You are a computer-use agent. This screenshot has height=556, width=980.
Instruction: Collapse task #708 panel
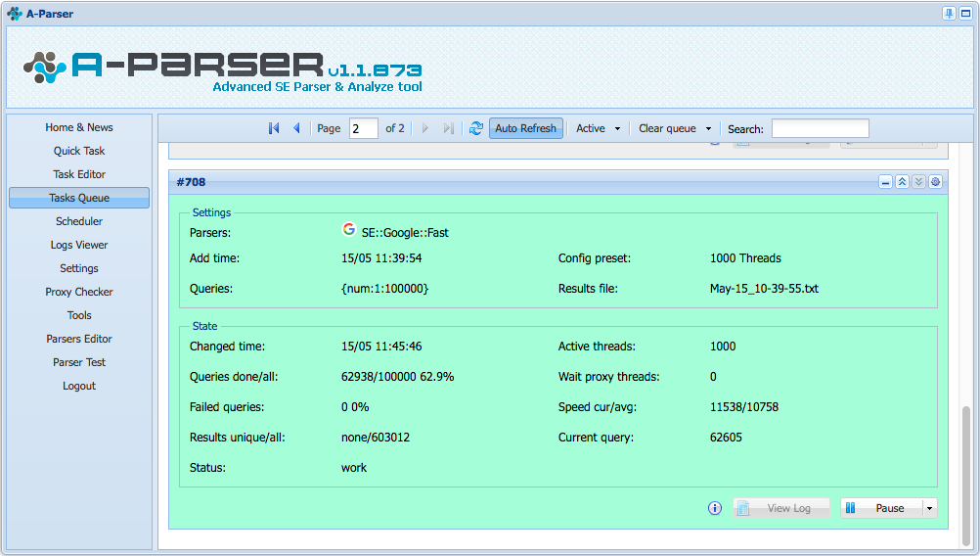coord(885,182)
